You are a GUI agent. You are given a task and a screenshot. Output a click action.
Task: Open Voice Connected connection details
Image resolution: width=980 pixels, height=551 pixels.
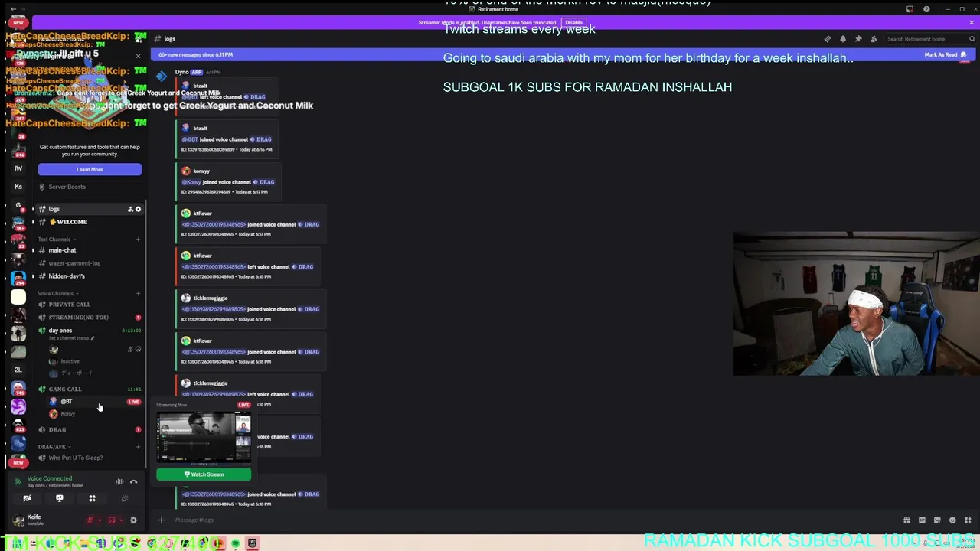click(50, 479)
